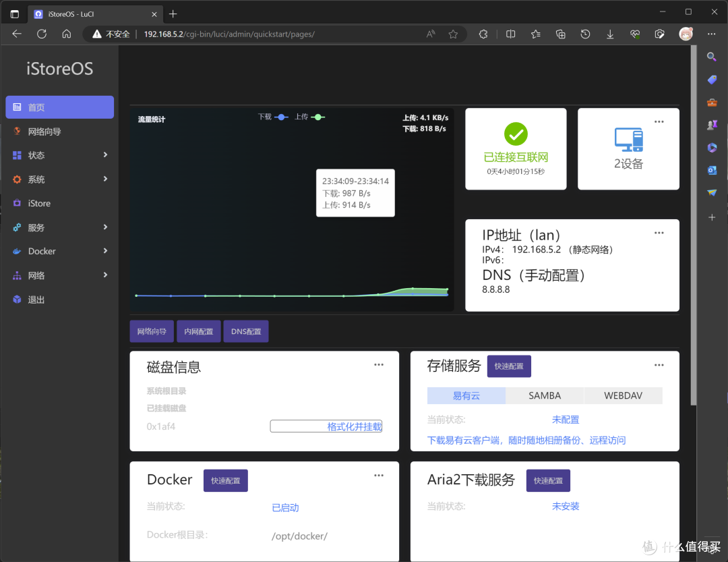Image resolution: width=728 pixels, height=562 pixels.
Task: Expand the 服务 sidebar menu chevron
Action: point(105,227)
